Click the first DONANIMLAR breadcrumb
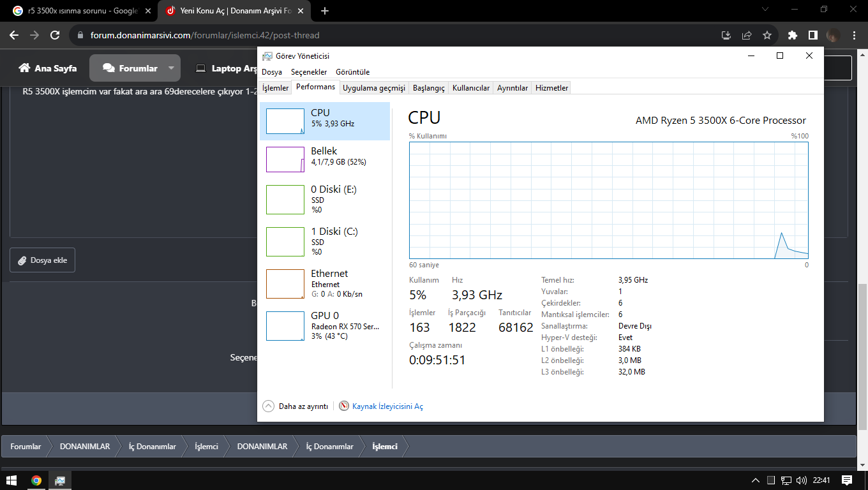The width and height of the screenshot is (868, 490). pos(85,447)
